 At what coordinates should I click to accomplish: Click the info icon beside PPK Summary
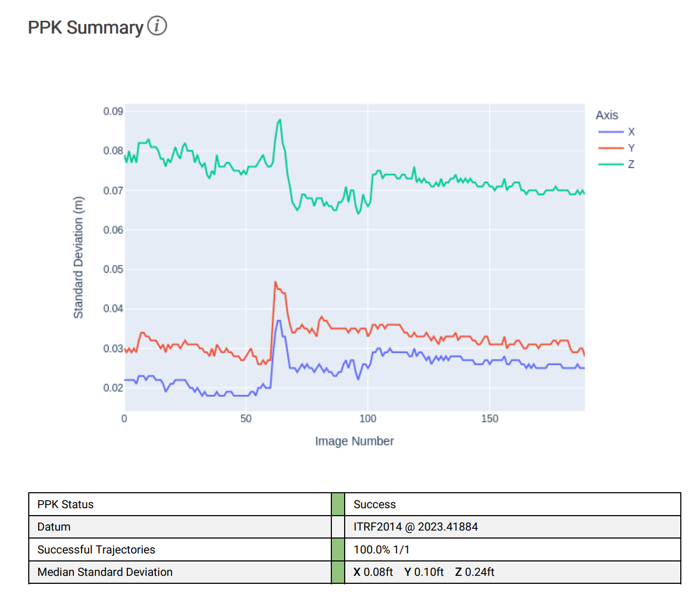pos(157,26)
